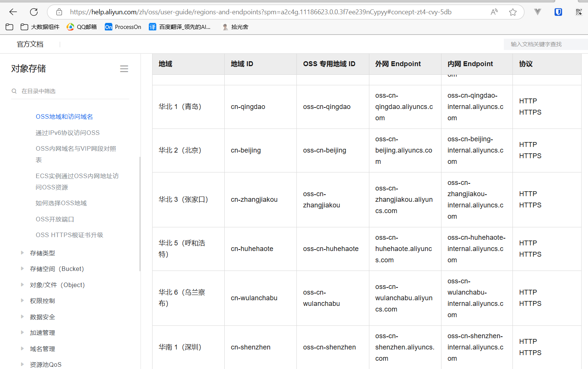Open the QQ邮箱 bookmark
The height and width of the screenshot is (369, 588).
[x=82, y=27]
